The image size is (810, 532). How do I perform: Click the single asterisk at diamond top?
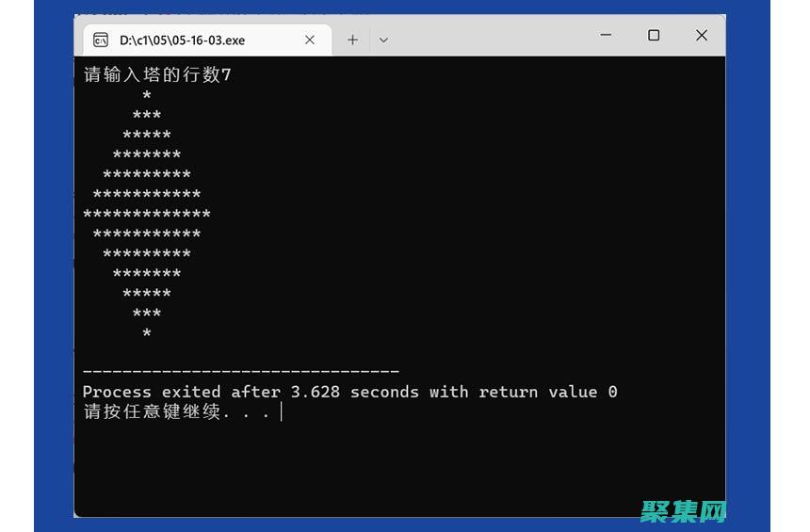[147, 96]
